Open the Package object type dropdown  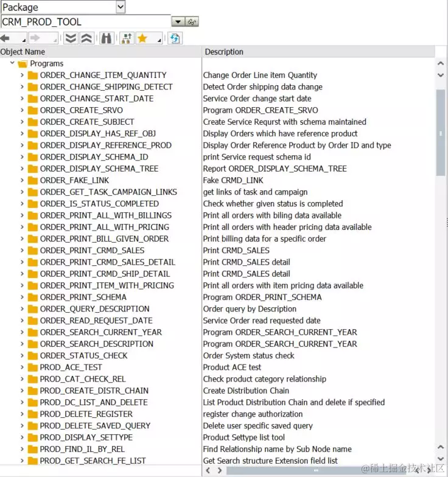[x=121, y=7]
